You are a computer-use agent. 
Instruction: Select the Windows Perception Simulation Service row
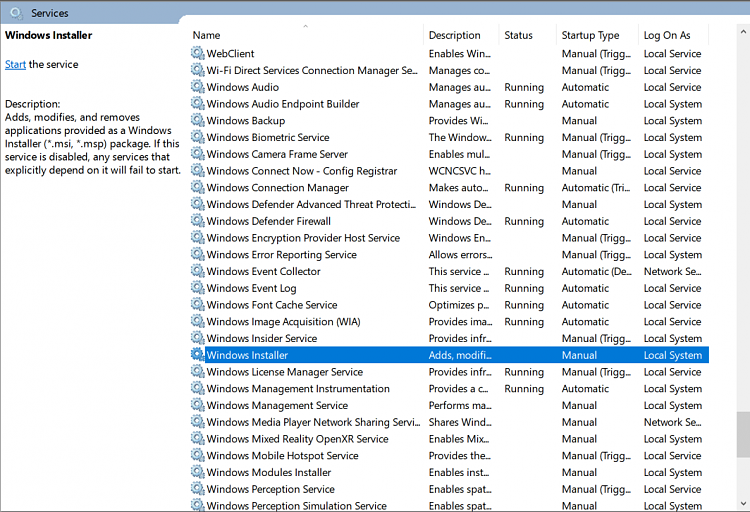point(450,506)
